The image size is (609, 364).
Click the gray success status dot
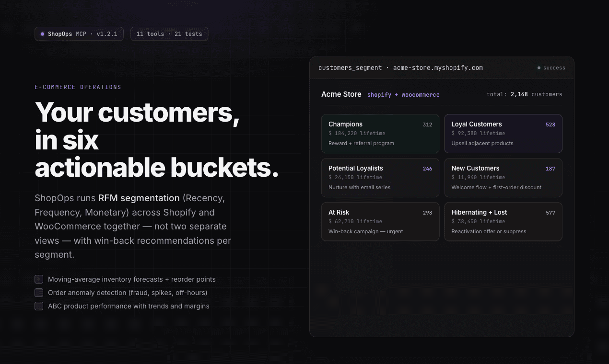pyautogui.click(x=539, y=68)
